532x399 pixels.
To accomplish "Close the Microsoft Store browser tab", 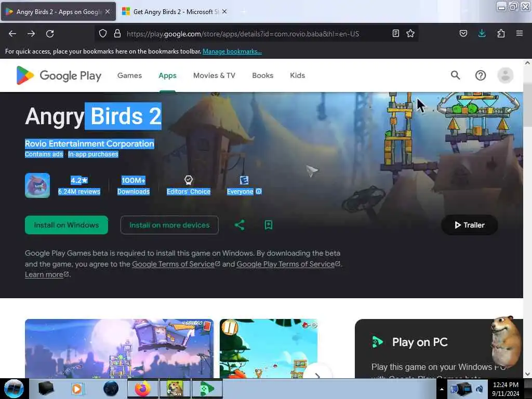I will 224,11.
